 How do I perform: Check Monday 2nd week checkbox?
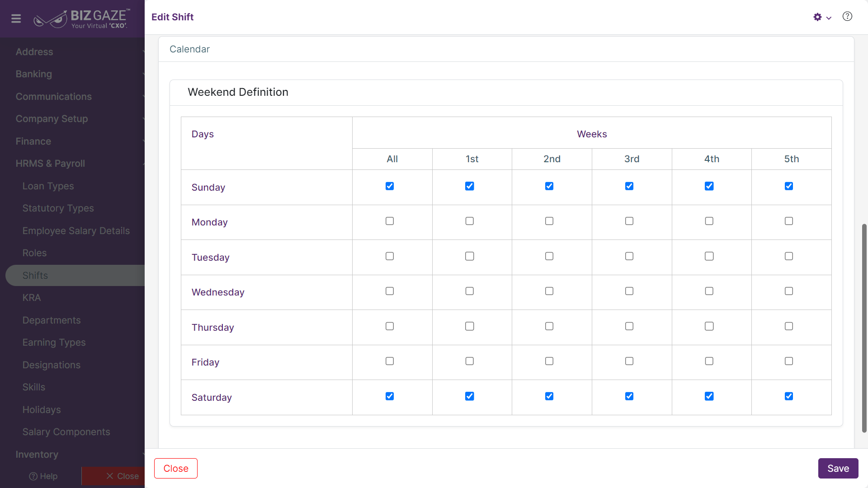tap(549, 221)
